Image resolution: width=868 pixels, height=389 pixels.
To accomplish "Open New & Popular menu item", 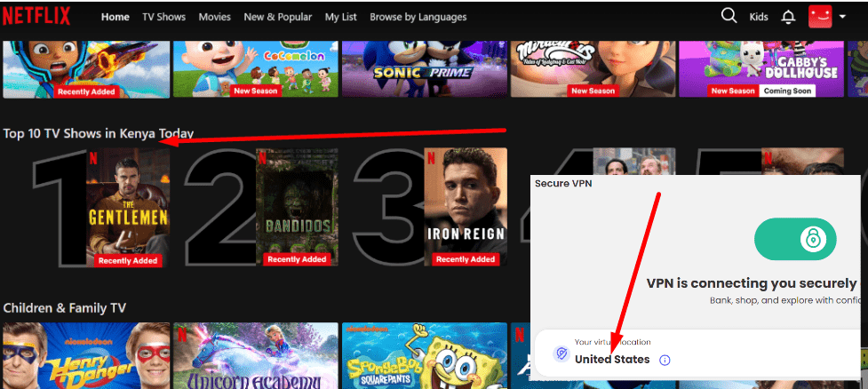I will (x=278, y=17).
